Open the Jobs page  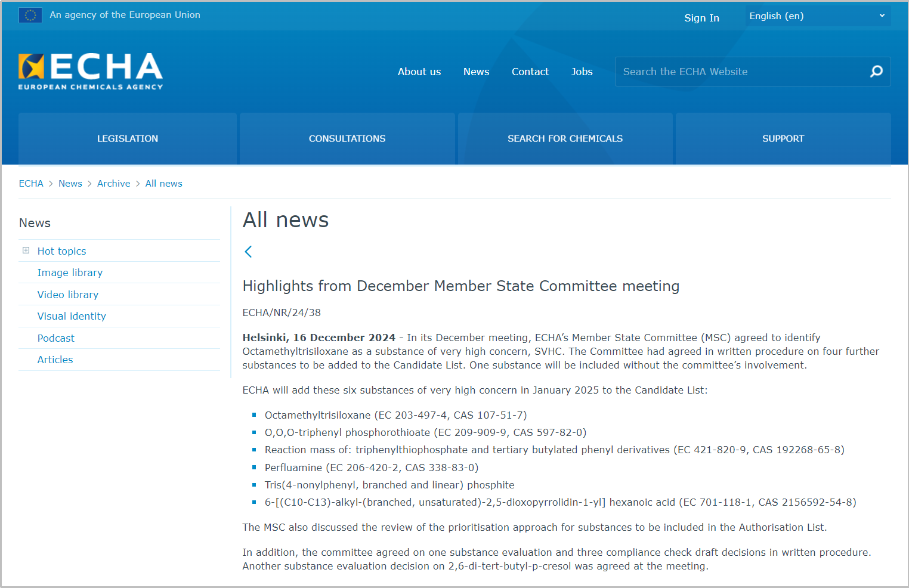(582, 72)
